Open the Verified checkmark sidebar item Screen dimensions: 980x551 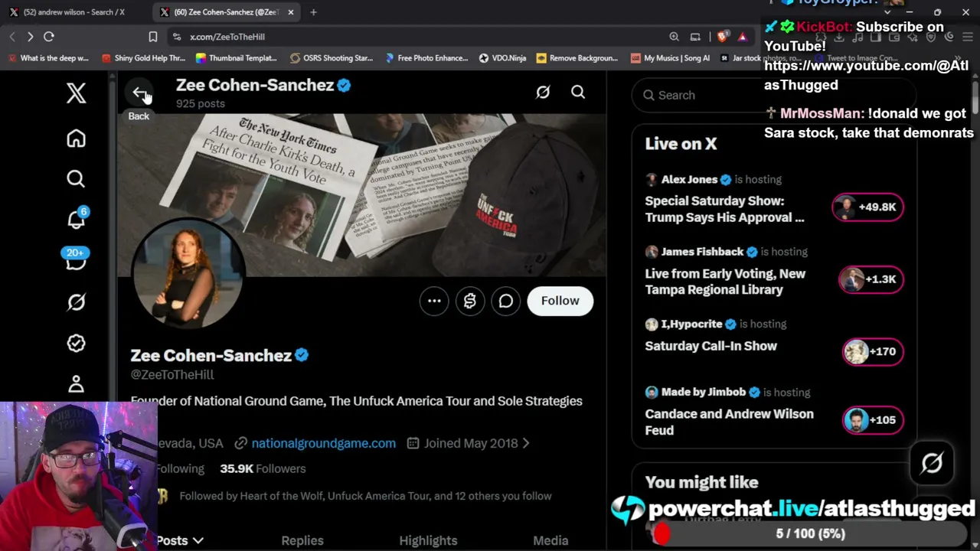tap(76, 343)
